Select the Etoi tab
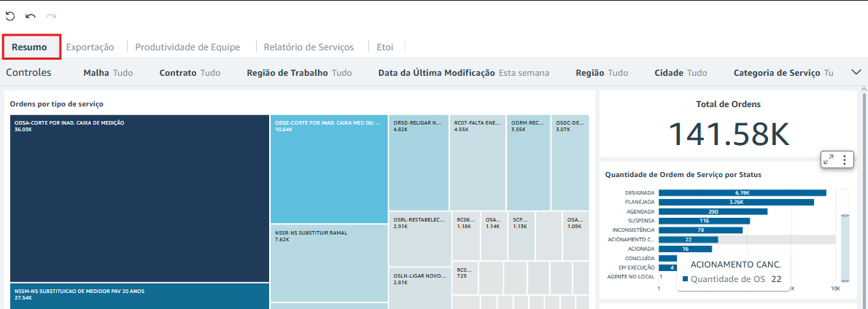868x309 pixels. [385, 47]
